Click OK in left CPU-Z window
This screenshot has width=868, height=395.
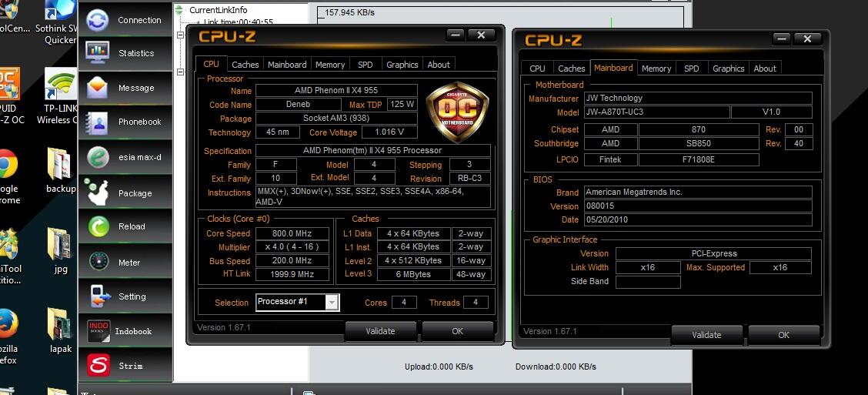[x=457, y=331]
